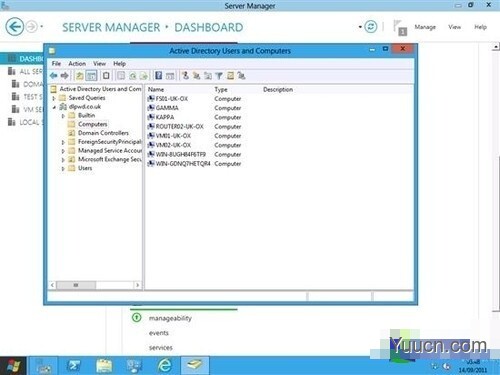
Task: Select the ROUTER02-UK-OX computer entry
Action: [179, 127]
